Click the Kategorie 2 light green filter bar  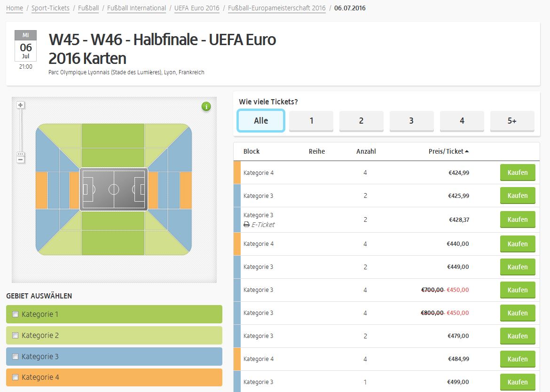(x=114, y=336)
